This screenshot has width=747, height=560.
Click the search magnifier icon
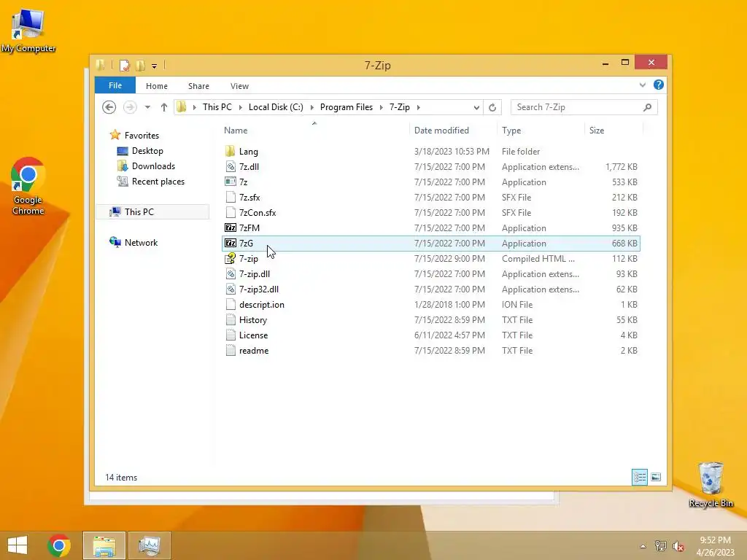[647, 107]
